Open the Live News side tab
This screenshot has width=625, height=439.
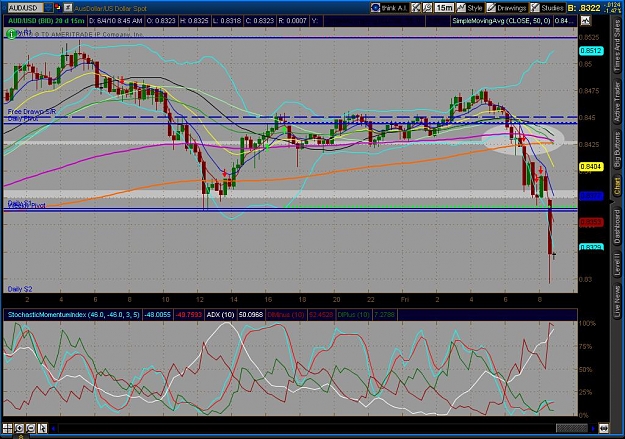617,299
